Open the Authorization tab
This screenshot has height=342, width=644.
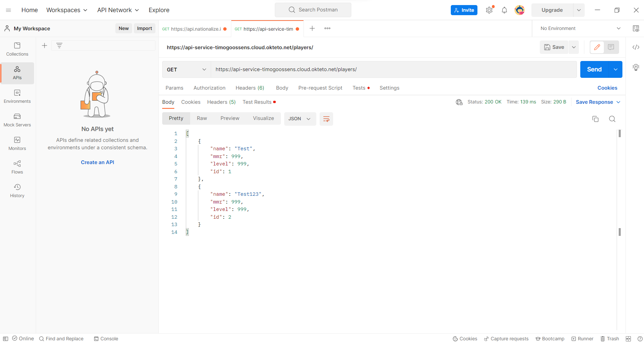click(x=209, y=88)
